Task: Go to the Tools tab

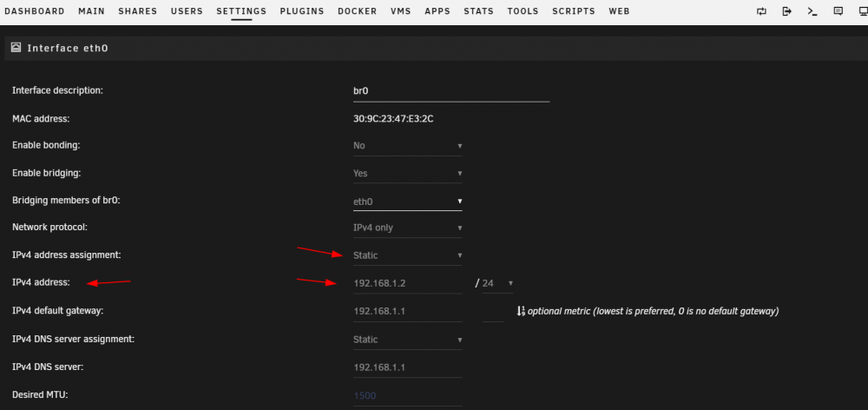Action: (523, 11)
